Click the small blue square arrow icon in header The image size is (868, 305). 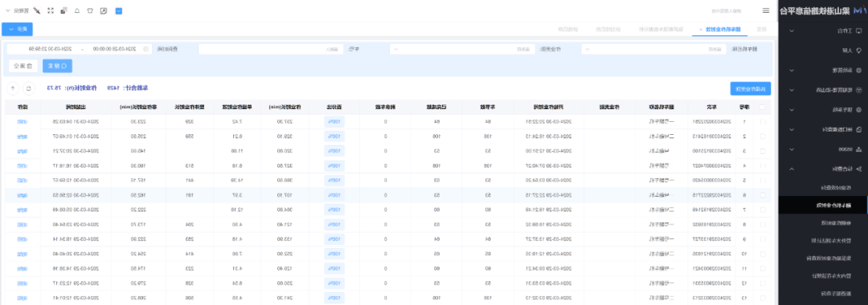[x=118, y=10]
